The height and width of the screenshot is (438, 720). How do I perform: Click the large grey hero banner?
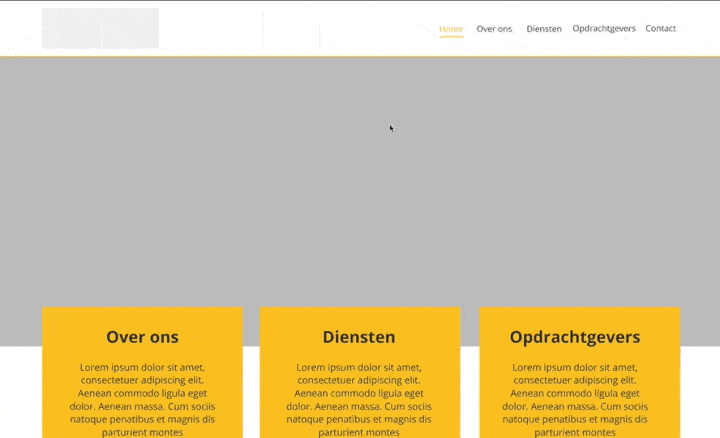coord(360,180)
